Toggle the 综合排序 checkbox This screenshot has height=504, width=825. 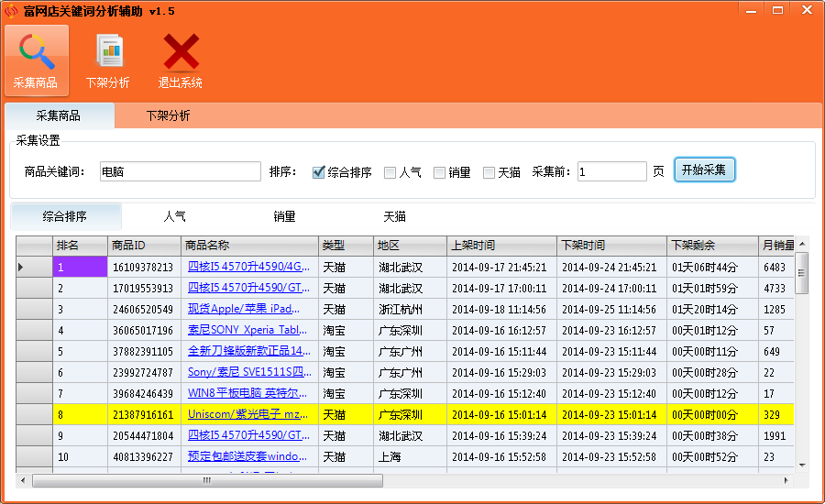(x=319, y=172)
